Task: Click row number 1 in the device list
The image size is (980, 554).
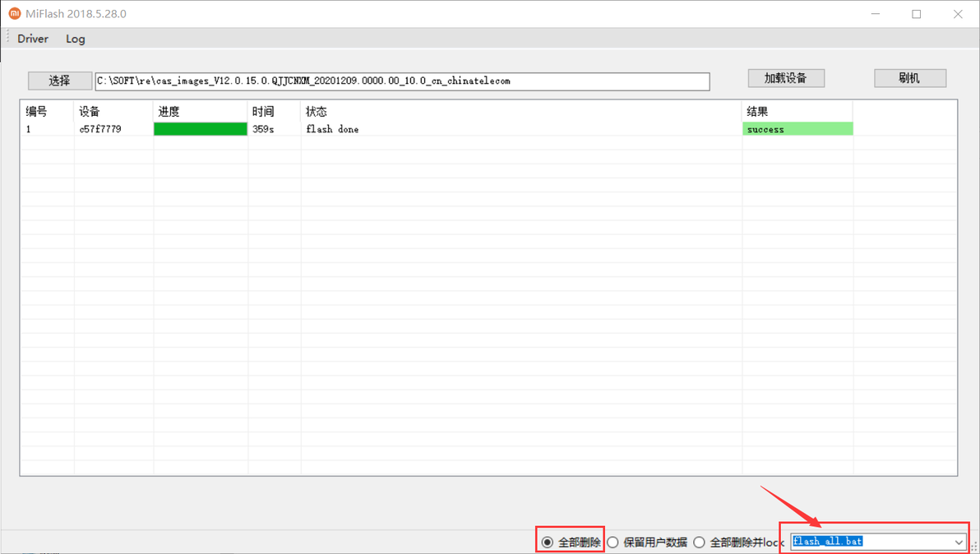Action: point(28,129)
